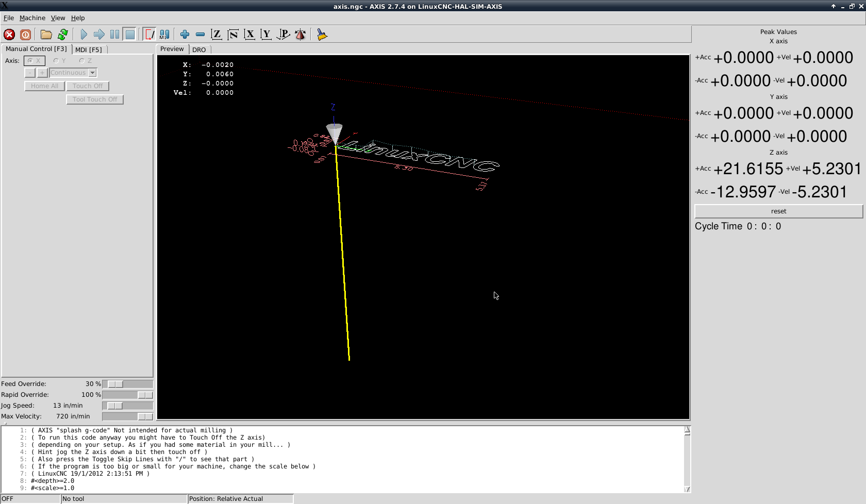Viewport: 866px width, 504px height.
Task: Switch to Manual Control tab
Action: click(x=36, y=49)
